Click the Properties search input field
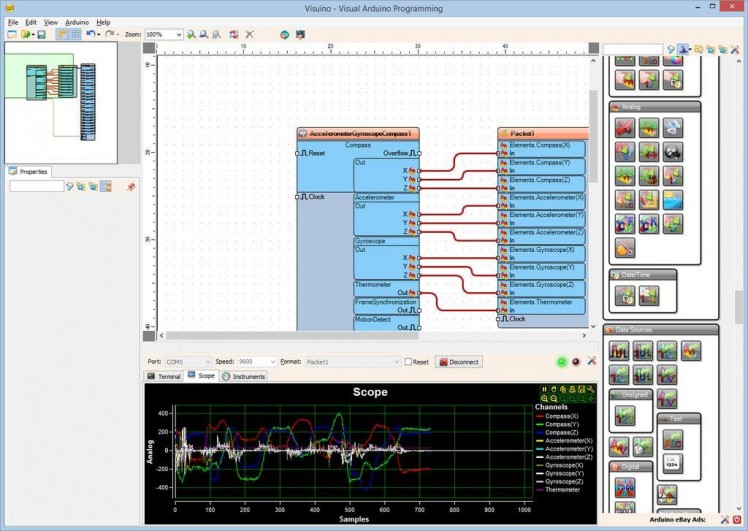Image resolution: width=748 pixels, height=531 pixels. (36, 186)
